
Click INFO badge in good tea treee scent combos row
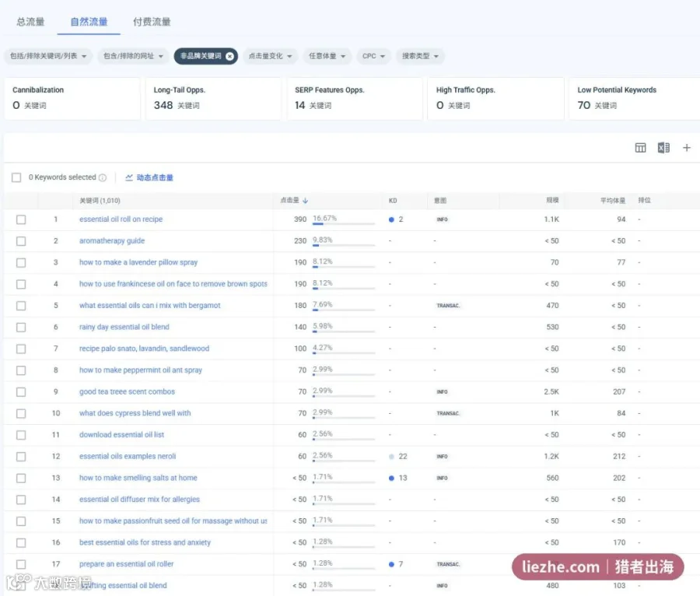(x=442, y=392)
